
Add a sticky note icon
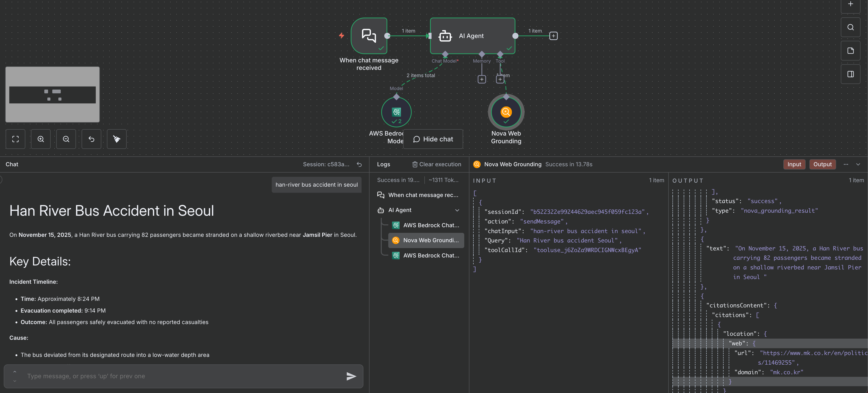coord(850,51)
